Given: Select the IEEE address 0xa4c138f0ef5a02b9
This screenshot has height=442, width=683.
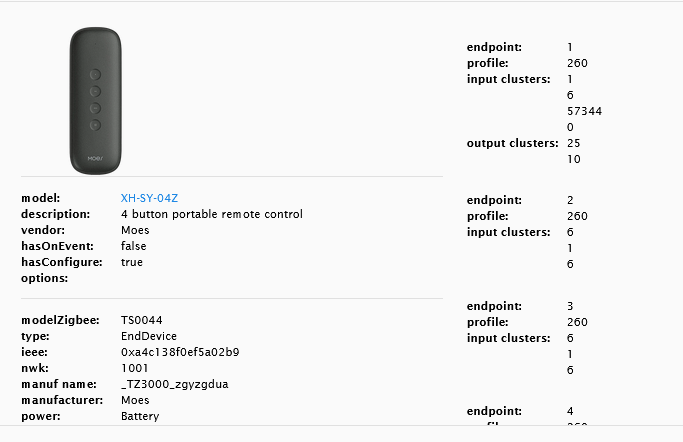Looking at the screenshot, I should tap(180, 352).
